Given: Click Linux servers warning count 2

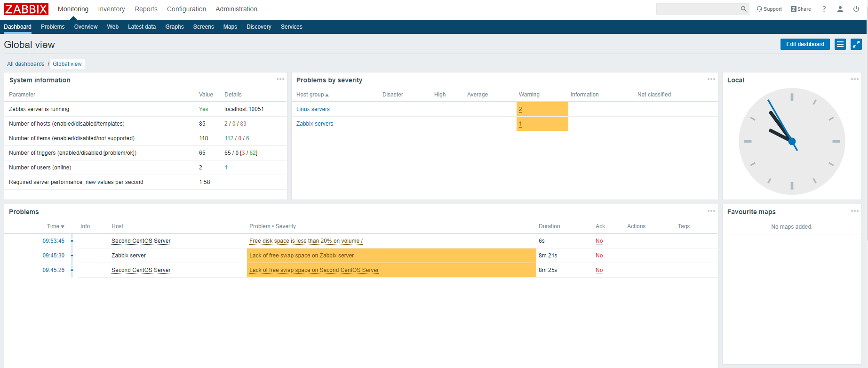Looking at the screenshot, I should [520, 109].
